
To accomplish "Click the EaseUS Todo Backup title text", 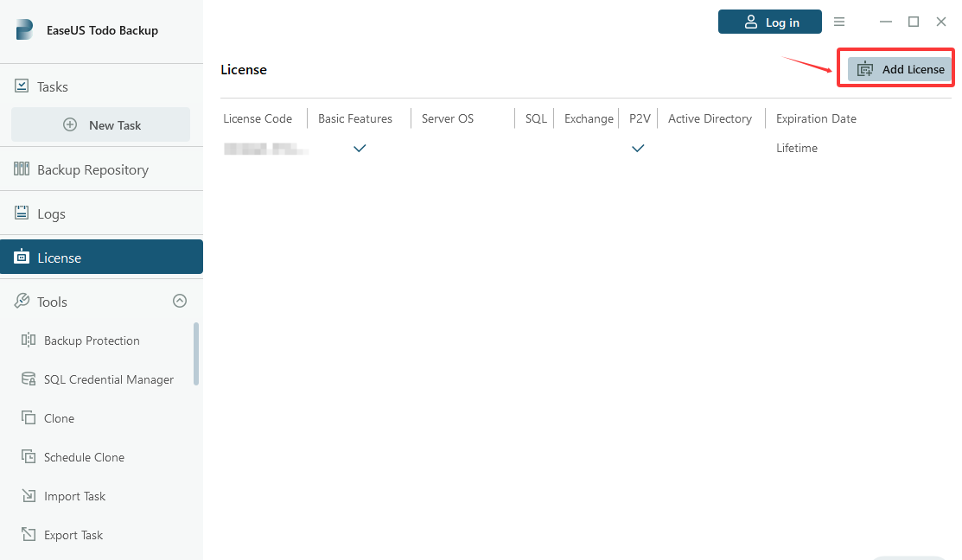I will [x=103, y=30].
